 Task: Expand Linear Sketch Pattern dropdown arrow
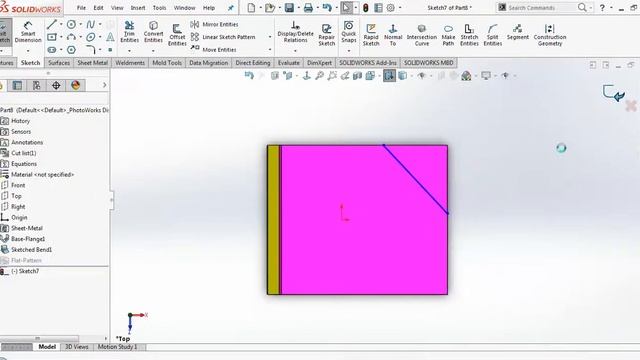tap(270, 37)
